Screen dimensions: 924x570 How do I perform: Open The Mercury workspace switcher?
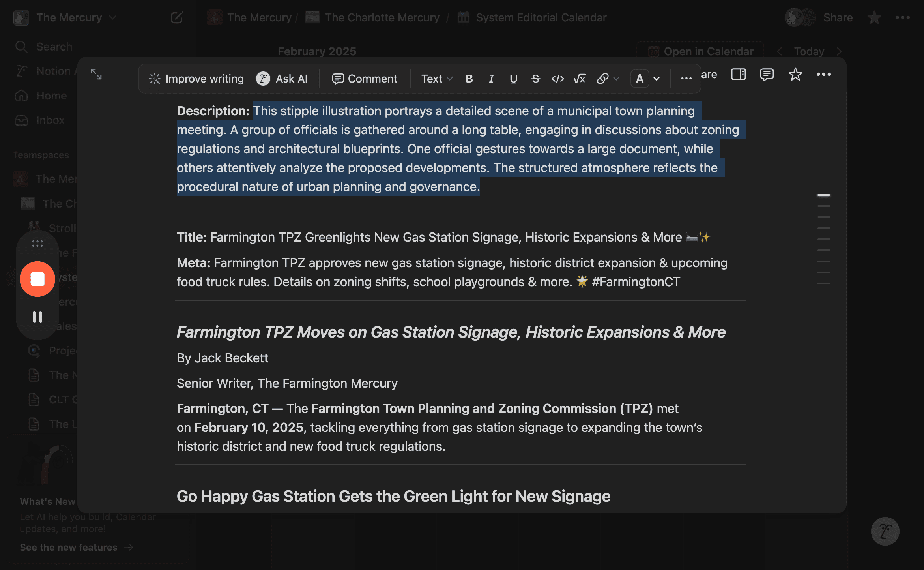(x=65, y=18)
